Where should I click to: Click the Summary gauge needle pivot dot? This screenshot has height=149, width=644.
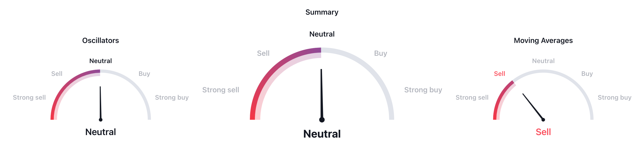322,120
